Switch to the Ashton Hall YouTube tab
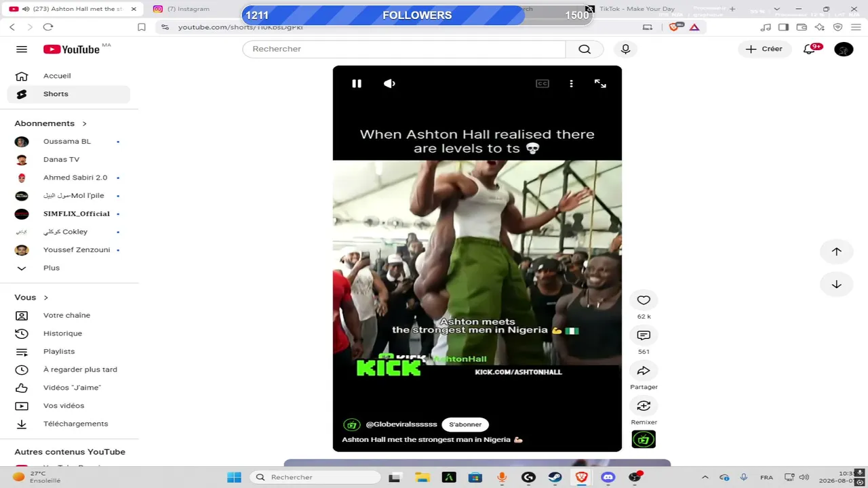This screenshot has height=488, width=868. (73, 9)
